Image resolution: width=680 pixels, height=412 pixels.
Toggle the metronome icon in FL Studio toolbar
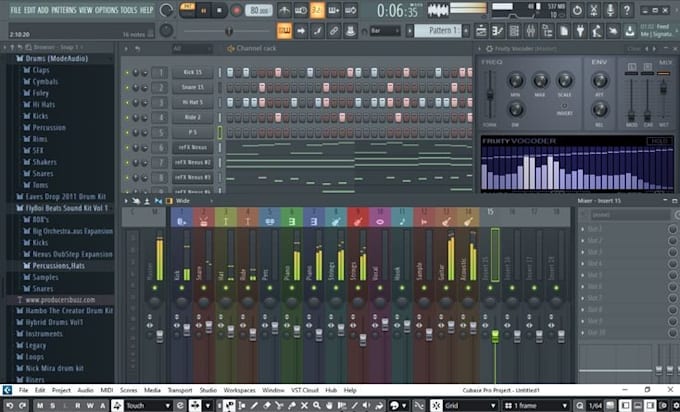(284, 10)
